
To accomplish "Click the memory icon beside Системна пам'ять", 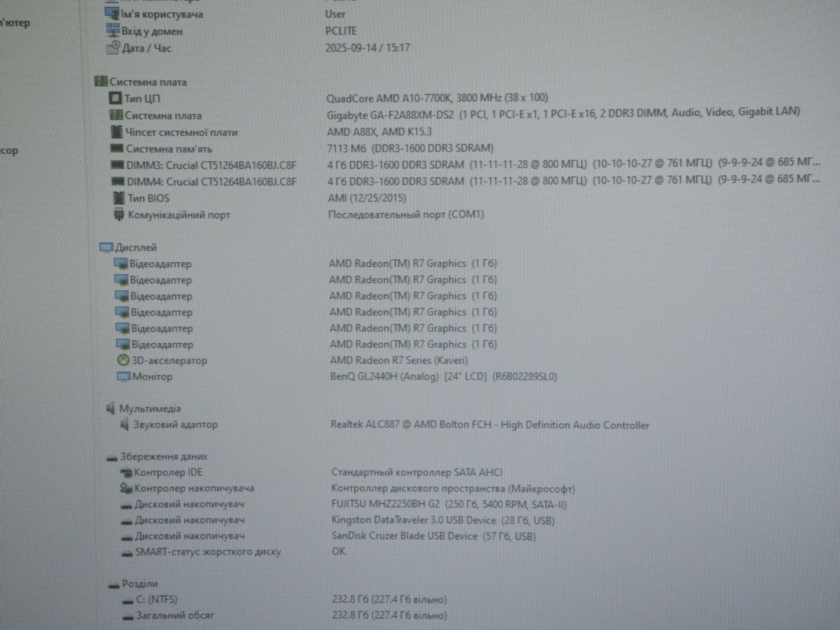I will [x=116, y=148].
